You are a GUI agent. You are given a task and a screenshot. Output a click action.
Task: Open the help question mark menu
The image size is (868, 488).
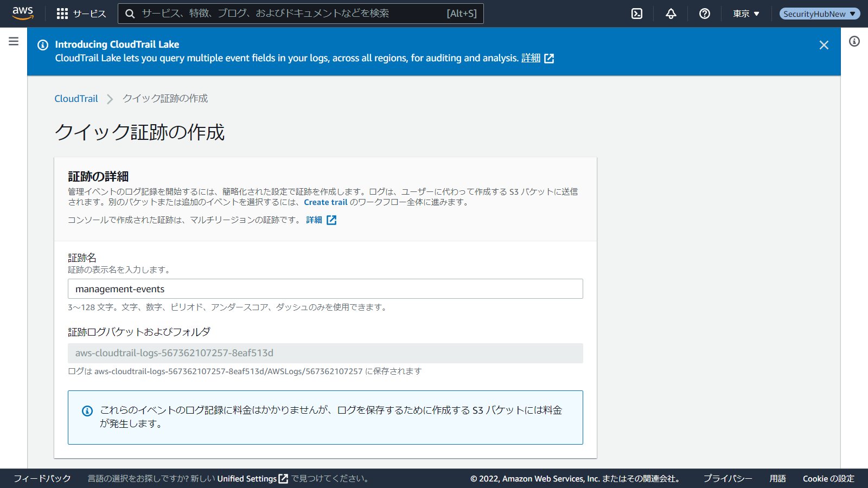(x=705, y=14)
